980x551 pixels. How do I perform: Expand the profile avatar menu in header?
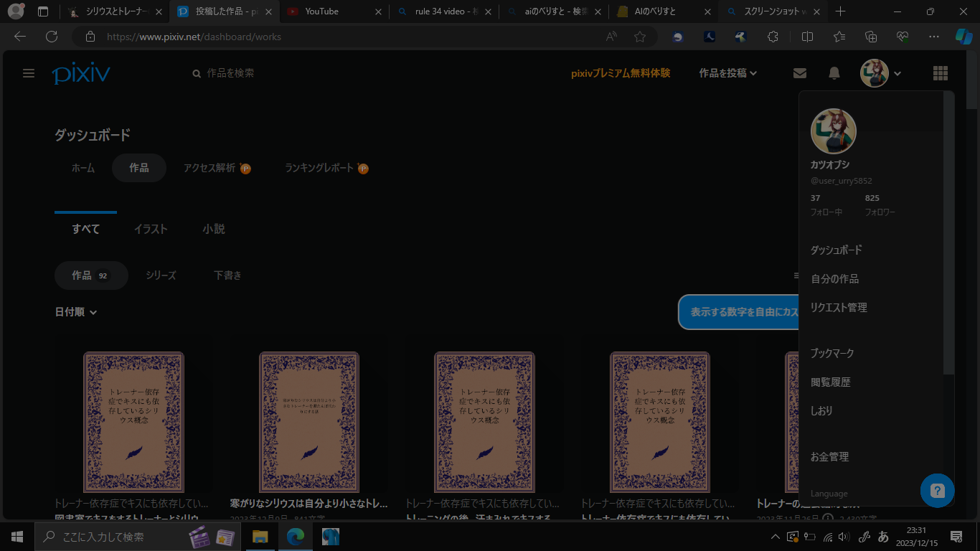coord(880,73)
